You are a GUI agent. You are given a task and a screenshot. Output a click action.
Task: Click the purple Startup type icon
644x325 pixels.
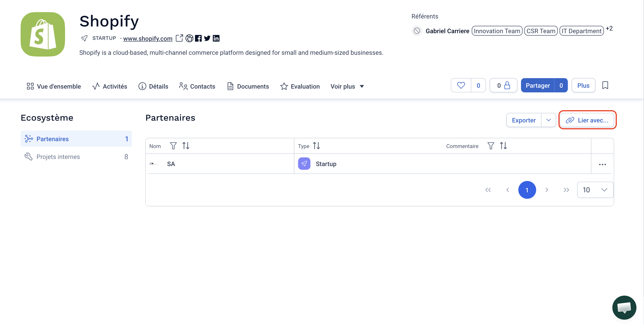pyautogui.click(x=304, y=164)
